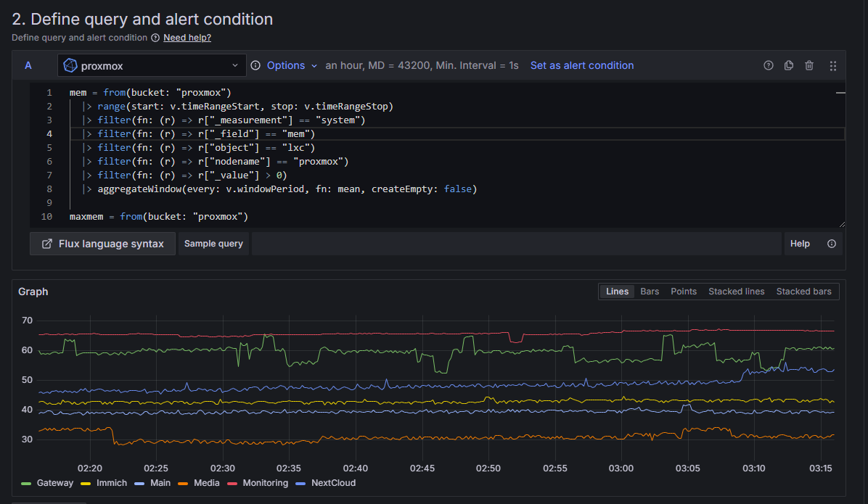The image size is (868, 504).
Task: Open the query A help icon
Action: (769, 65)
